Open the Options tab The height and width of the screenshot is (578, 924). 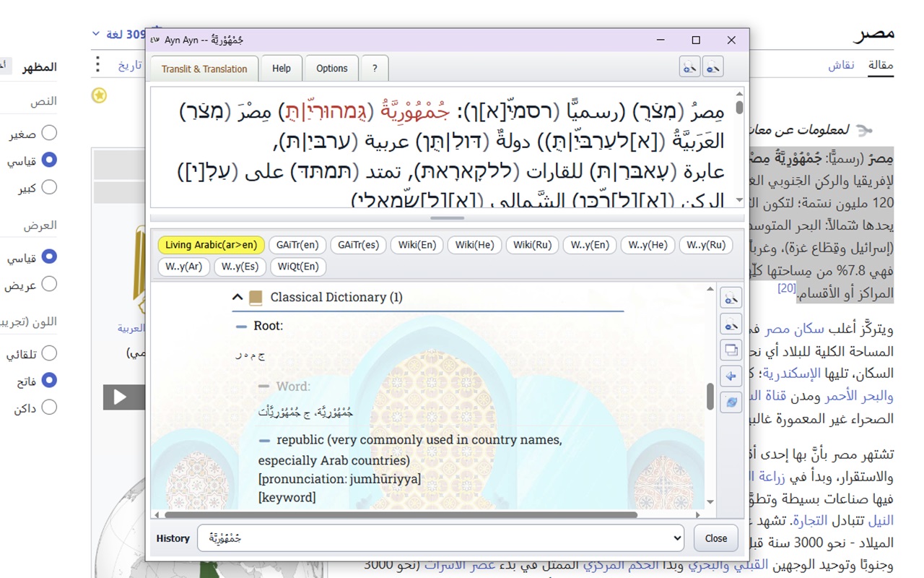pos(332,69)
